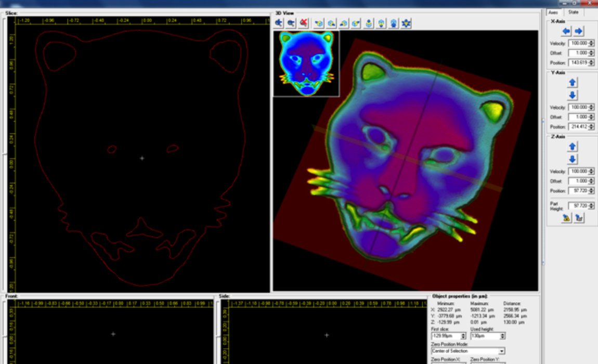
Task: Click the right icon below Part Height
Action: coord(579,218)
